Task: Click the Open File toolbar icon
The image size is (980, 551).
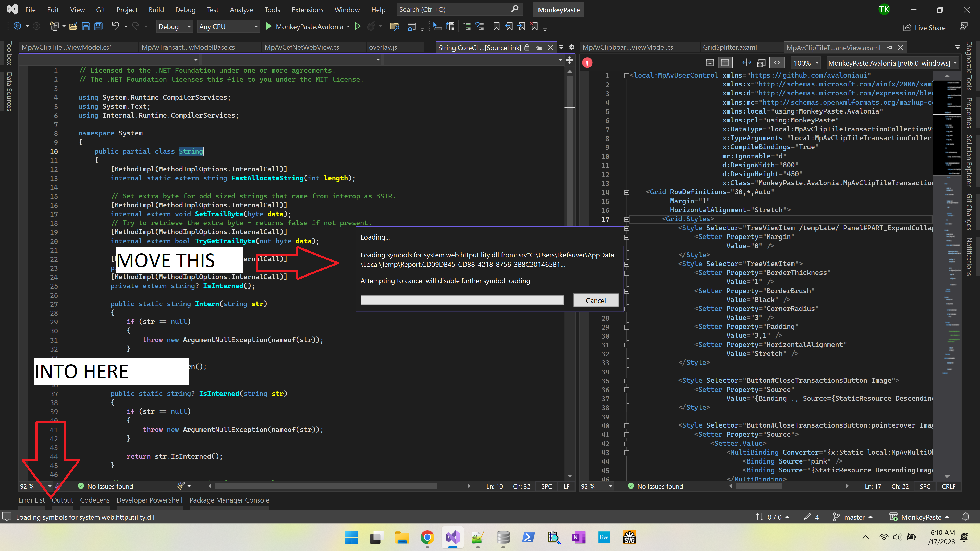Action: pos(73,27)
